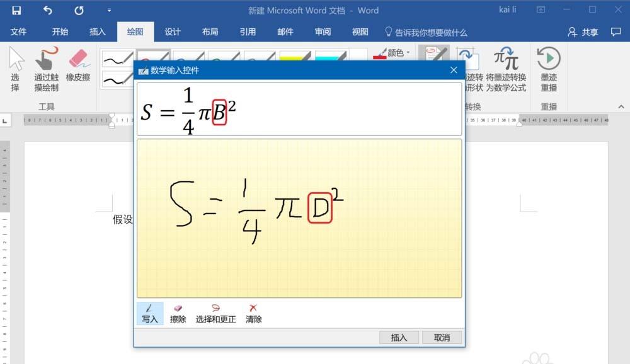Open the 颜色 dropdown menu
Viewport: 630px width, 364px height.
point(393,53)
